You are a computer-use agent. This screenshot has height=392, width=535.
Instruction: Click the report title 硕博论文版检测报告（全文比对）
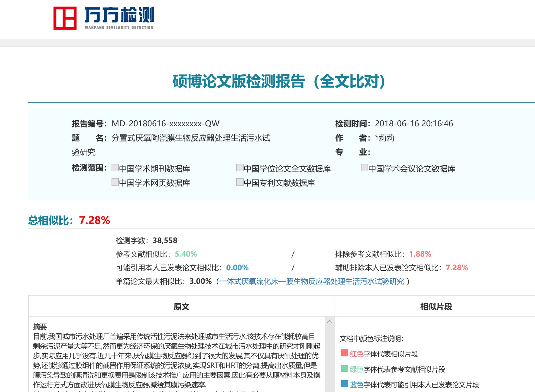279,81
